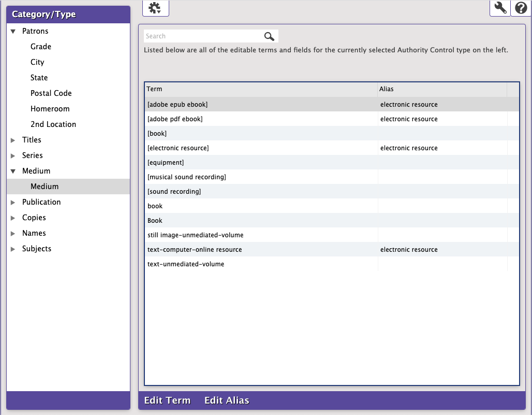Select 2nd Location in the tree
The width and height of the screenshot is (532, 415).
[53, 124]
